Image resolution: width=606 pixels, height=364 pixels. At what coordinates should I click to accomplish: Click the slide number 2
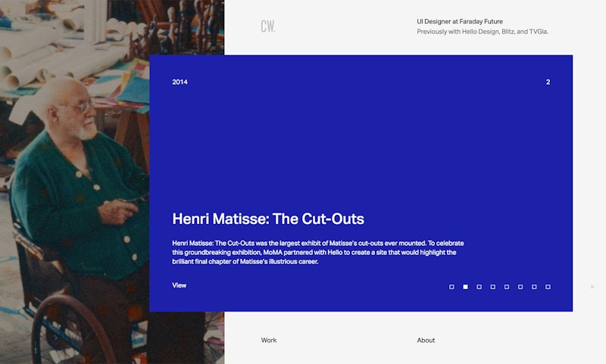pyautogui.click(x=548, y=82)
